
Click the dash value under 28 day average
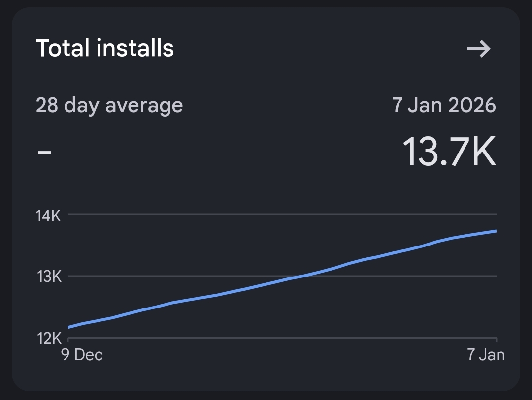point(44,151)
